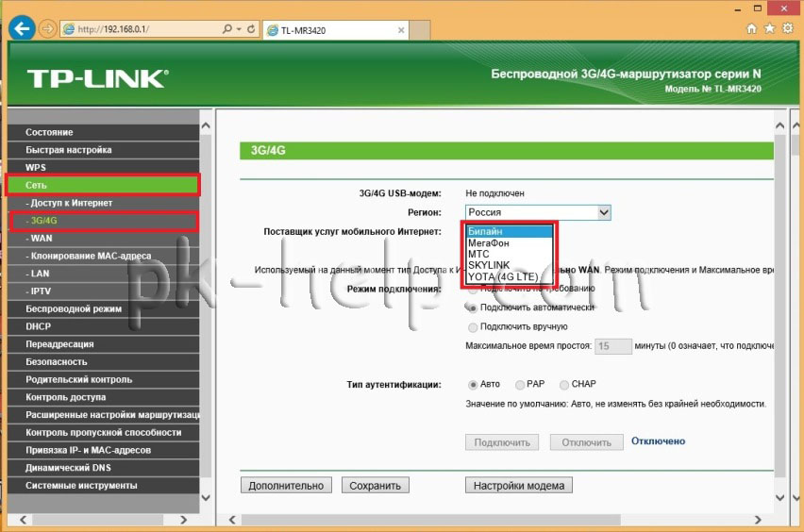Open the WAN submenu item
The image size is (804, 532).
pyautogui.click(x=104, y=239)
